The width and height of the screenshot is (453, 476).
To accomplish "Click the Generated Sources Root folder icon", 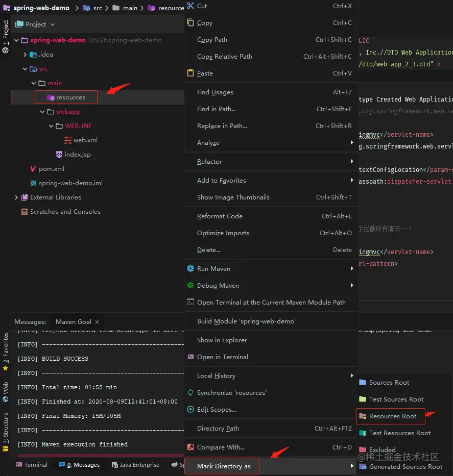I will [363, 467].
